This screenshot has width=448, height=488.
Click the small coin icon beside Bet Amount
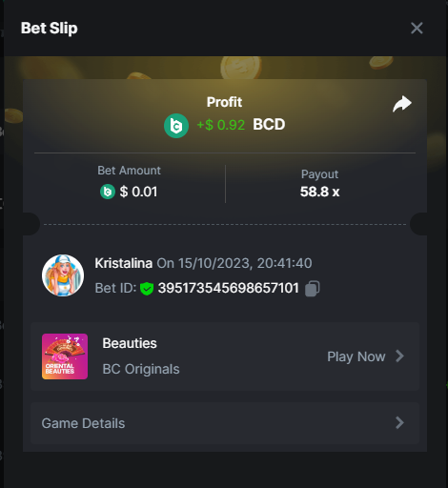click(108, 192)
